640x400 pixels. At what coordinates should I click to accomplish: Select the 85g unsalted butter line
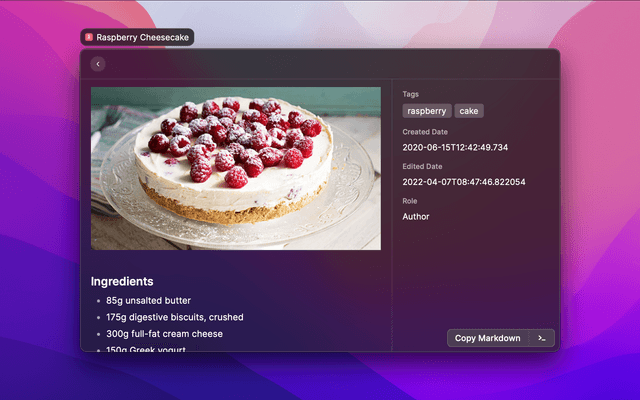click(x=149, y=300)
